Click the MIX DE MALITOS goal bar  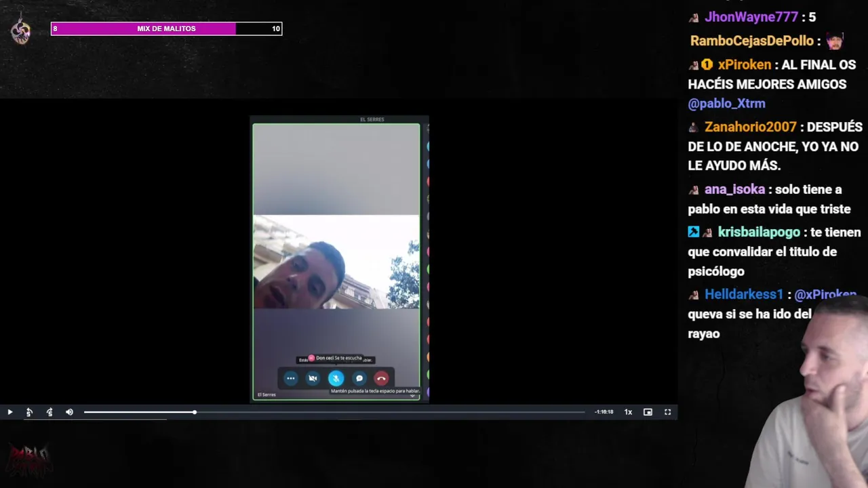(166, 28)
